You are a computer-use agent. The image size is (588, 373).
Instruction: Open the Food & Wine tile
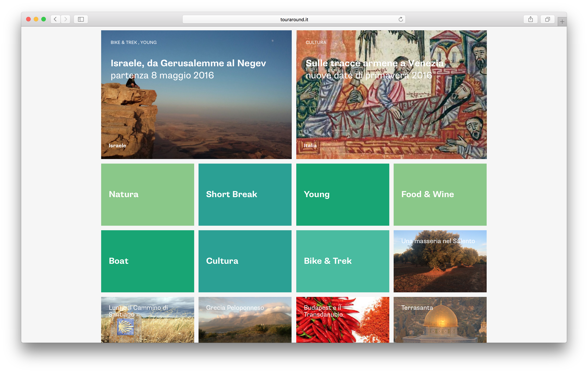(440, 195)
